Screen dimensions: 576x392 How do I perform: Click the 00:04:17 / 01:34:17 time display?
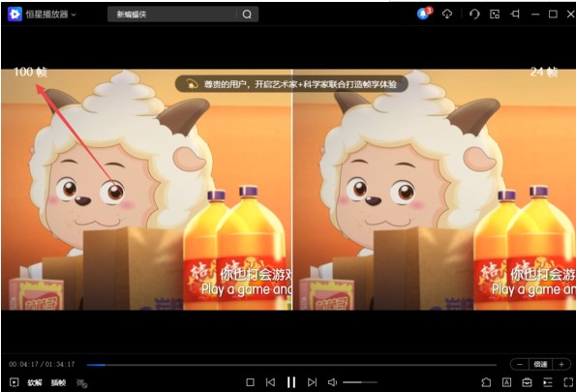[x=42, y=364]
